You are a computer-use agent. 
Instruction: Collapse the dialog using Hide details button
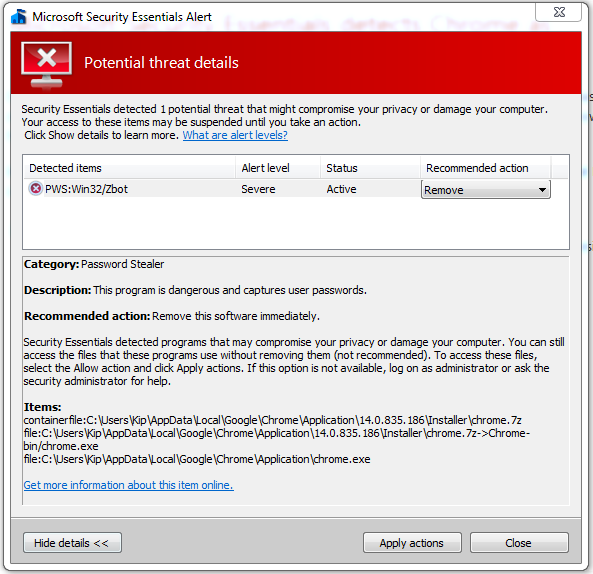pos(72,543)
